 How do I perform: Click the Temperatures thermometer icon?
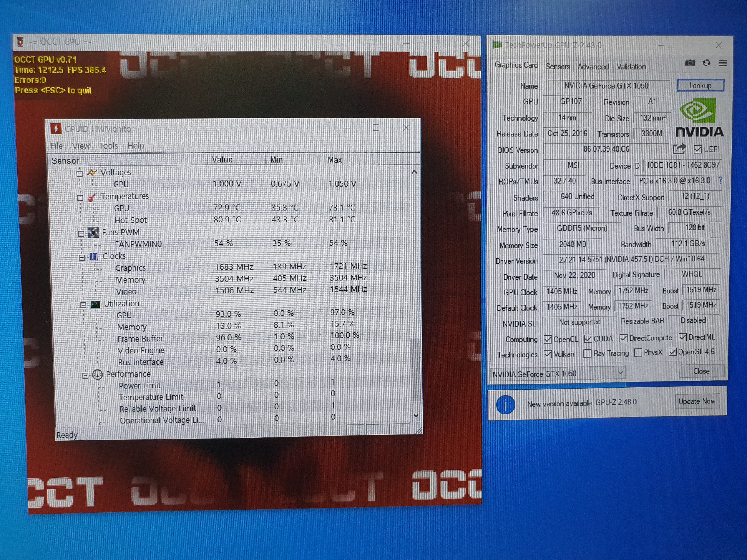pyautogui.click(x=92, y=196)
